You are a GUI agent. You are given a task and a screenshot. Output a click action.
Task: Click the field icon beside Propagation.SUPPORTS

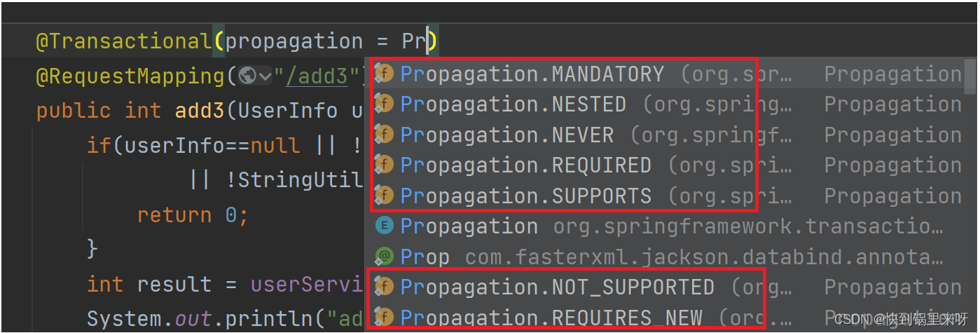pyautogui.click(x=384, y=196)
